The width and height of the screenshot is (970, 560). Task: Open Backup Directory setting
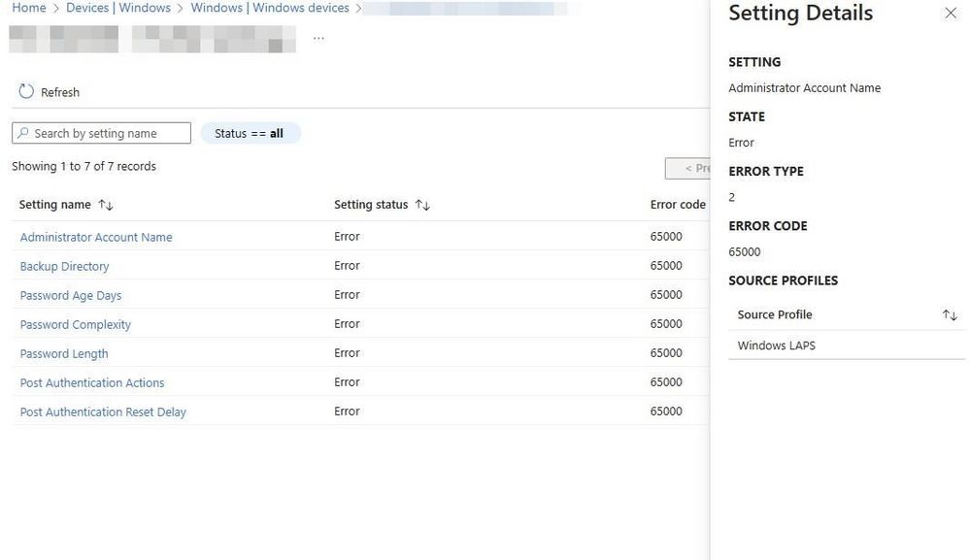click(64, 266)
